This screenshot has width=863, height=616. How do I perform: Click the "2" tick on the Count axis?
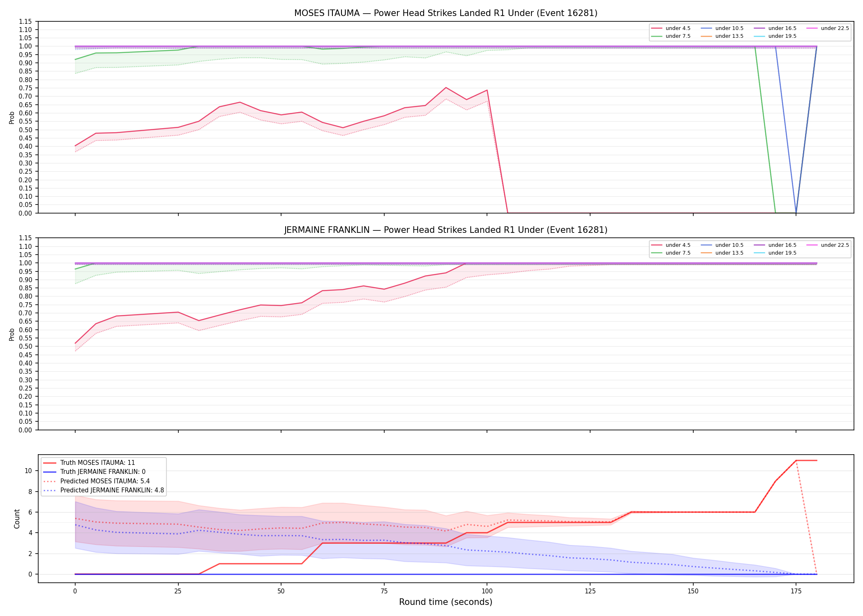(x=30, y=554)
